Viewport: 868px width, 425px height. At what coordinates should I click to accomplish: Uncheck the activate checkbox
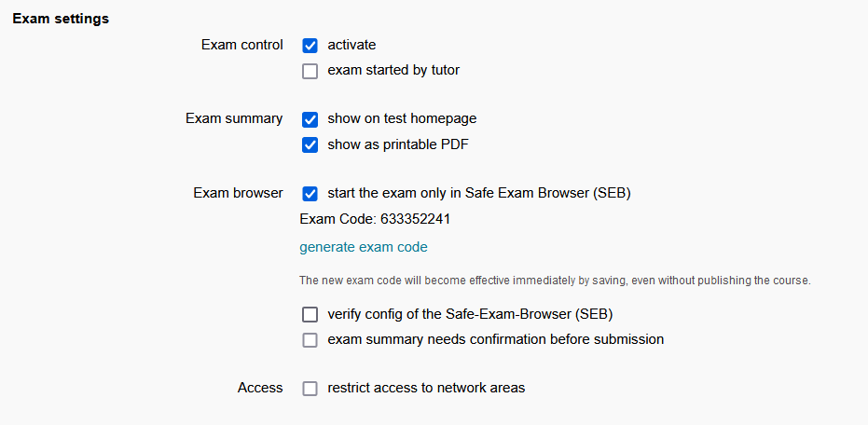(x=310, y=45)
